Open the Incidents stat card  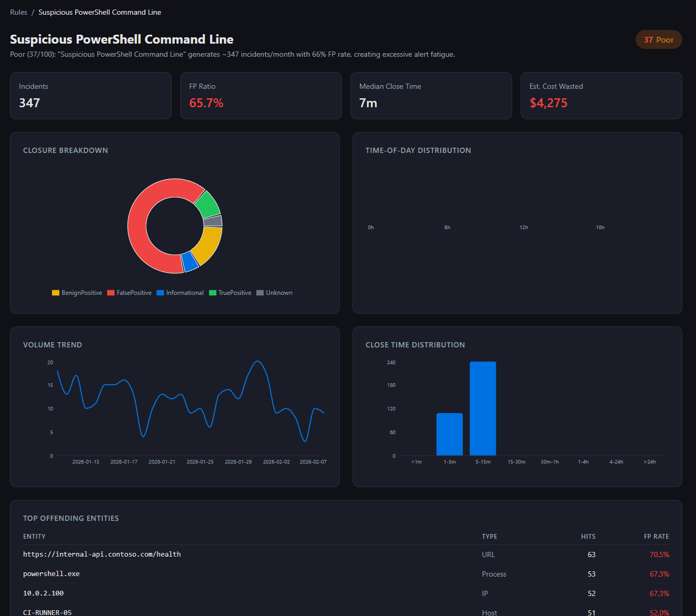(x=91, y=96)
